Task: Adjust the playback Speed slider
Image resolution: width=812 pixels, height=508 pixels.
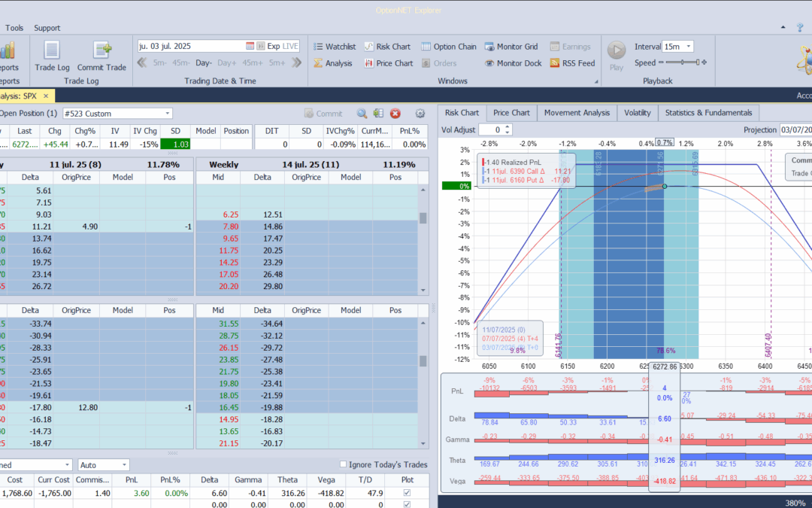Action: click(682, 62)
